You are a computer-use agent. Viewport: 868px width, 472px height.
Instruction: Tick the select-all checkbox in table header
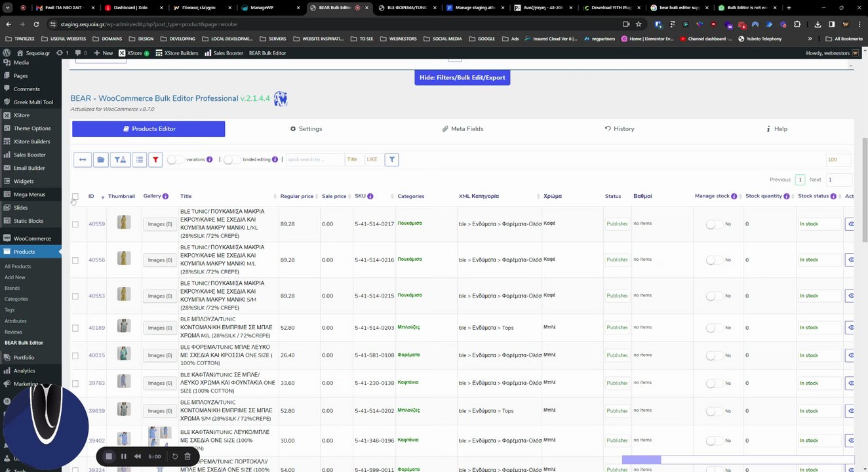(75, 196)
